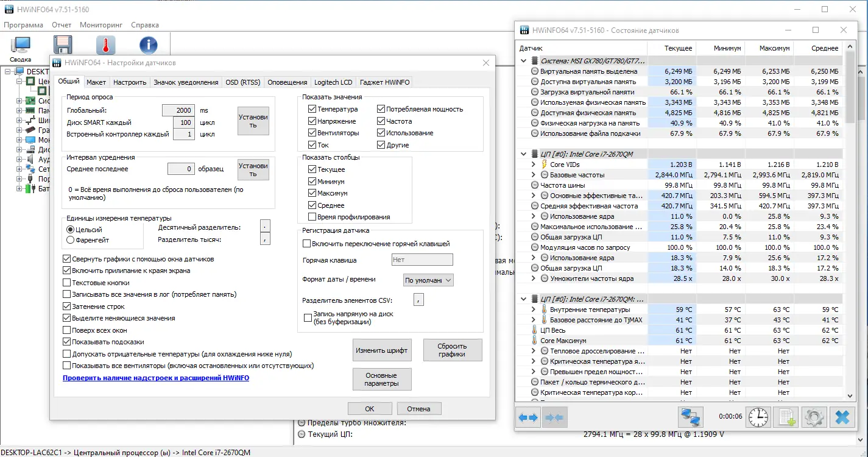Expand the Внутренние температуры row
The image size is (868, 457).
coord(533,310)
